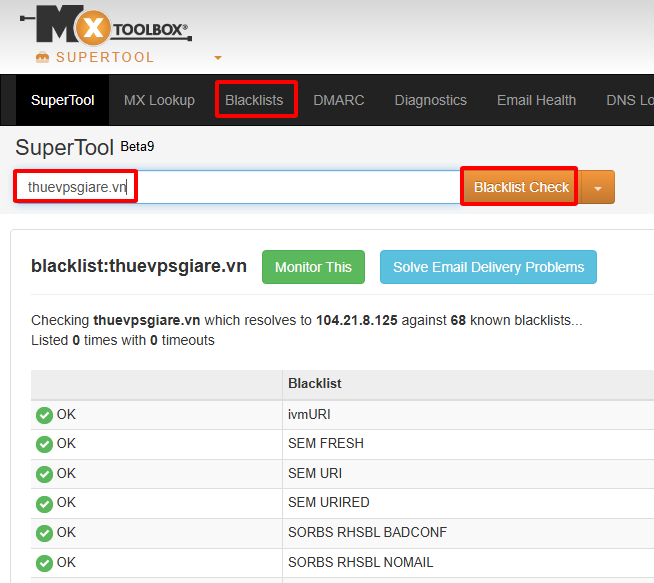Click the OK check icon for SEM URI
Image resolution: width=654 pixels, height=583 pixels.
(x=44, y=474)
